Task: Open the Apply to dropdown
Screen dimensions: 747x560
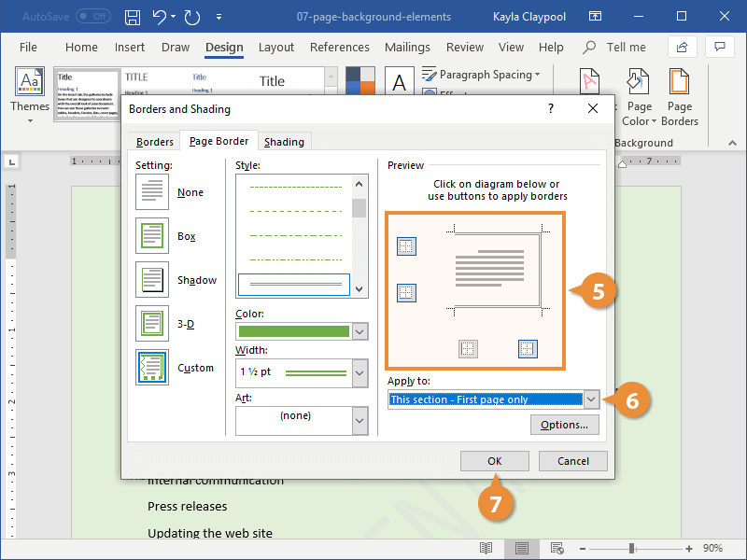Action: [592, 399]
